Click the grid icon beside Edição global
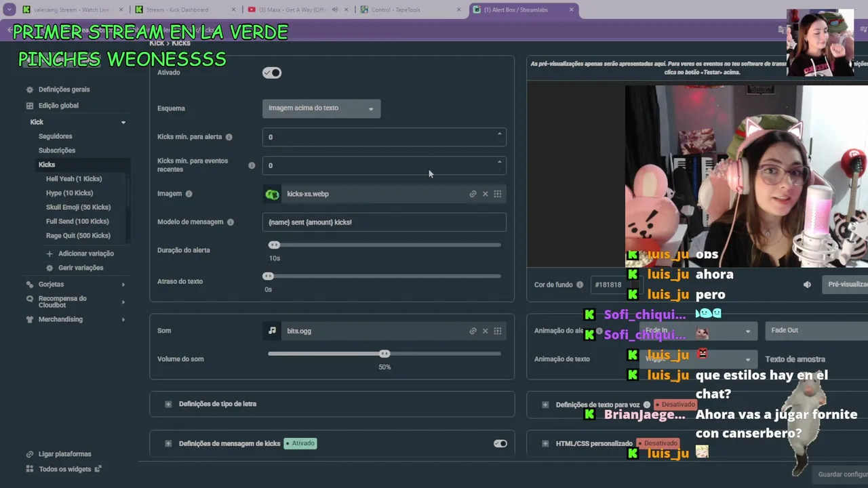 click(29, 106)
